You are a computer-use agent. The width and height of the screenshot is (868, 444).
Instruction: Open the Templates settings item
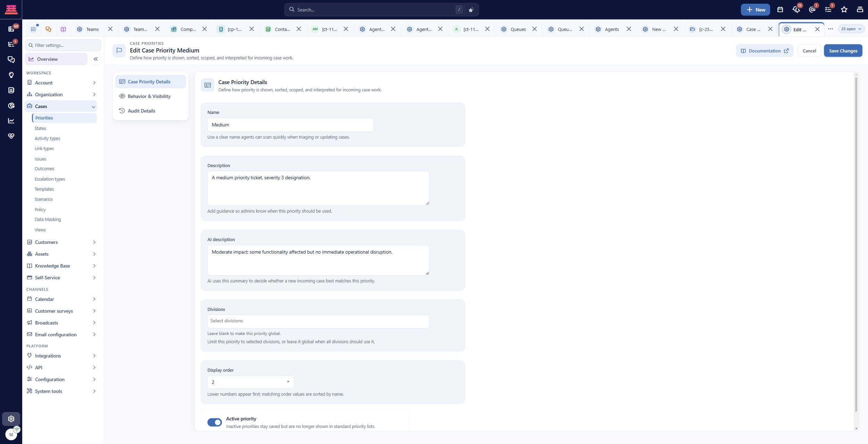tap(44, 189)
